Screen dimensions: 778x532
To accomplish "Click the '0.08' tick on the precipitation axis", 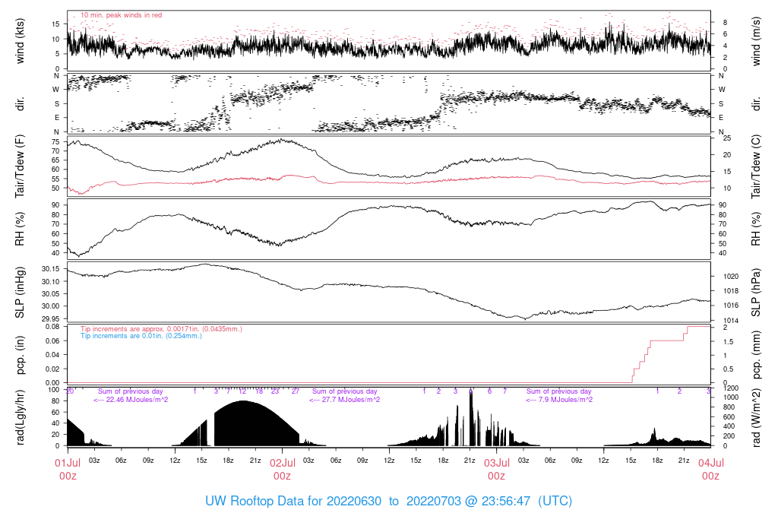I will tap(52, 327).
